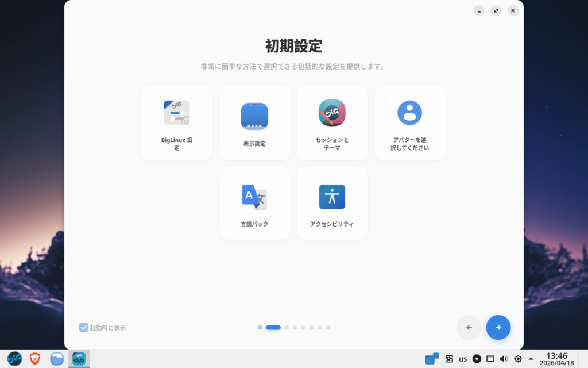Open the BigLinux start menu
This screenshot has height=368, width=588.
point(14,359)
